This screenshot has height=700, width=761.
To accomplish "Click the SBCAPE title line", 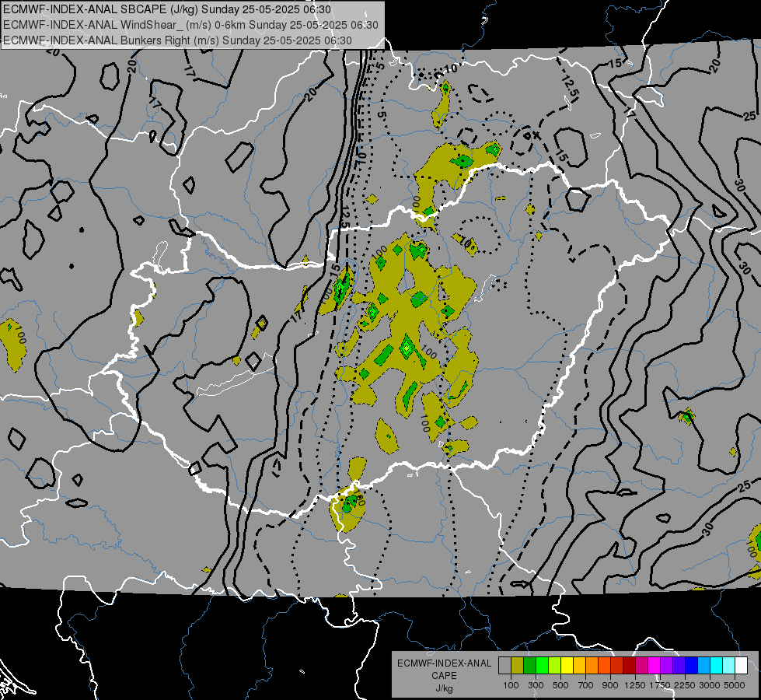I will (x=167, y=9).
